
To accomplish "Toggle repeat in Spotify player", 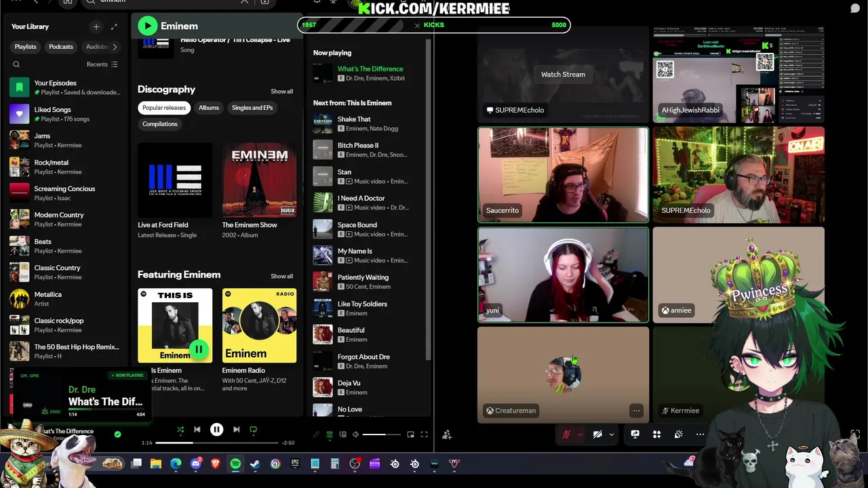I will pyautogui.click(x=253, y=430).
